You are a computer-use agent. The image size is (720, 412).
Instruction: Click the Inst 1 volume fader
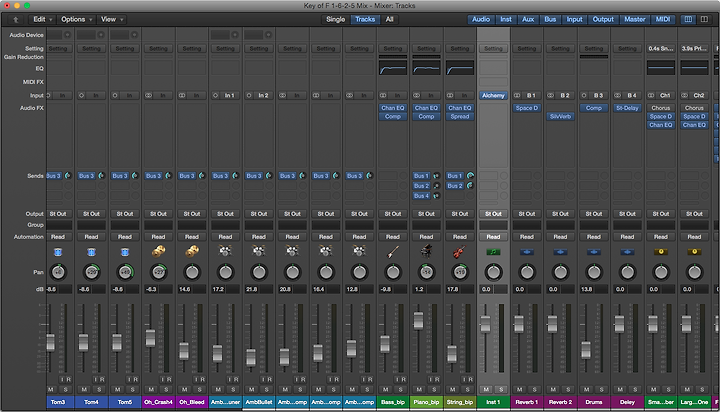point(485,324)
